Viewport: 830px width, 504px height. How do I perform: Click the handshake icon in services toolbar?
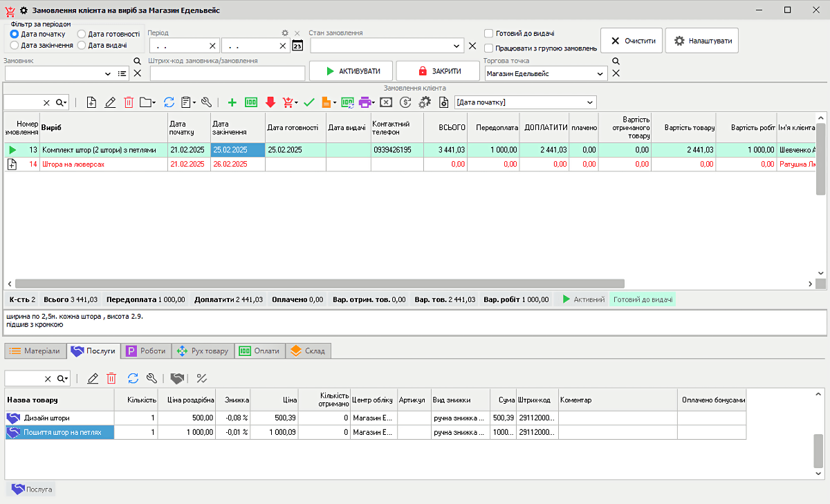[x=178, y=378]
